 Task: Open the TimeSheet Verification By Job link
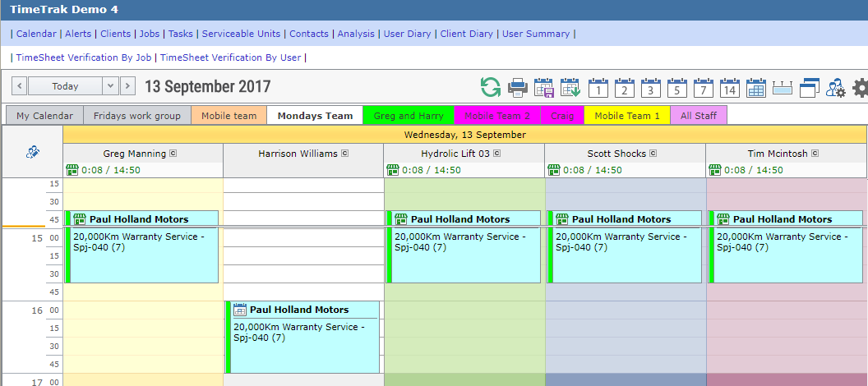84,57
